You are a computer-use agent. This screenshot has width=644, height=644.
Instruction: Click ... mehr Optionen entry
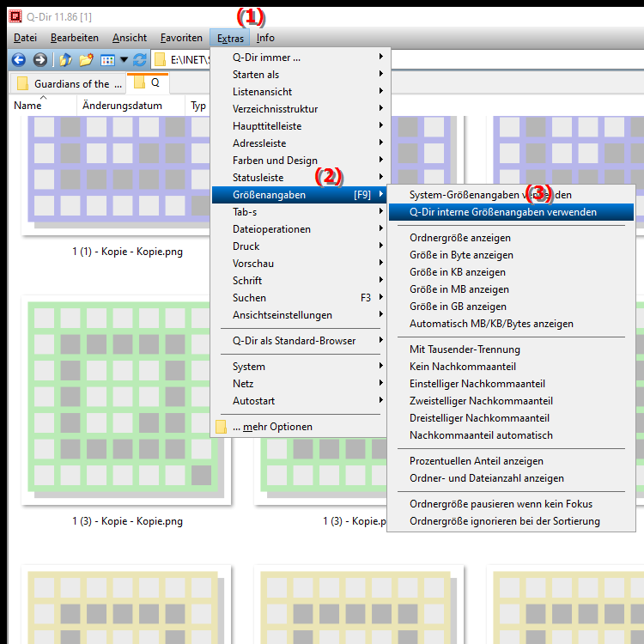coord(299,427)
